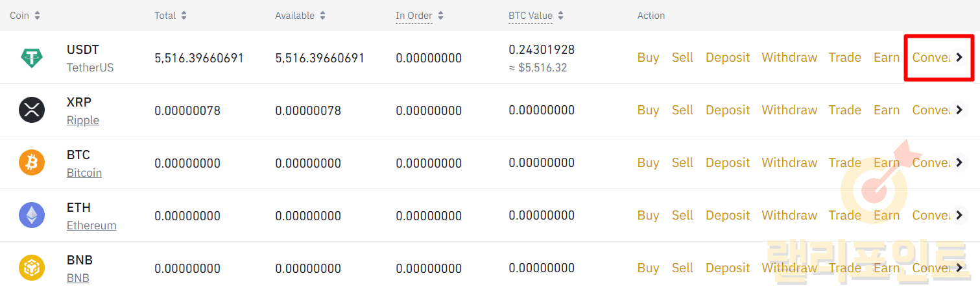Open Withdraw for XRP
980x293 pixels.
click(x=789, y=110)
